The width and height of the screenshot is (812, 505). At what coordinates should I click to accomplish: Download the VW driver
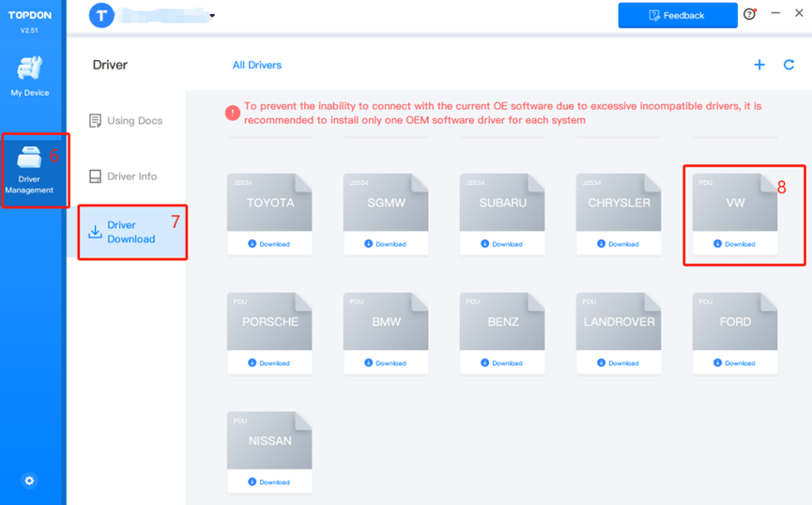[735, 244]
